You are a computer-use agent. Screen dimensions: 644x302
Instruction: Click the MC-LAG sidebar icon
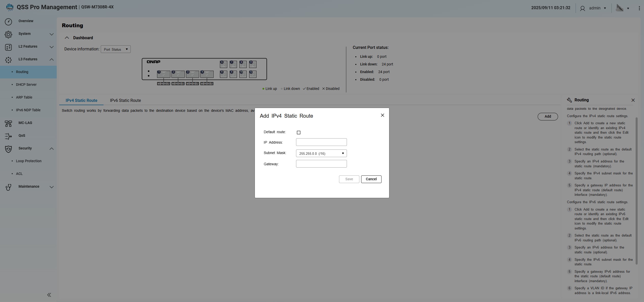(x=8, y=123)
